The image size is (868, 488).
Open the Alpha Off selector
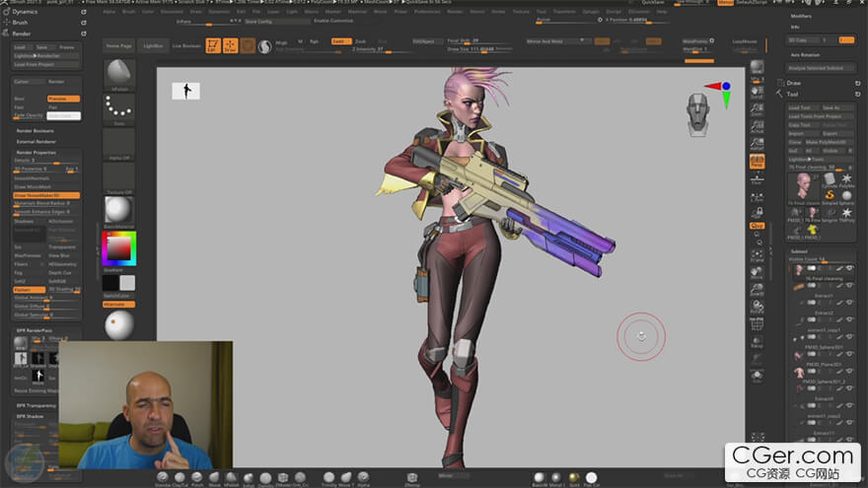coord(118,143)
